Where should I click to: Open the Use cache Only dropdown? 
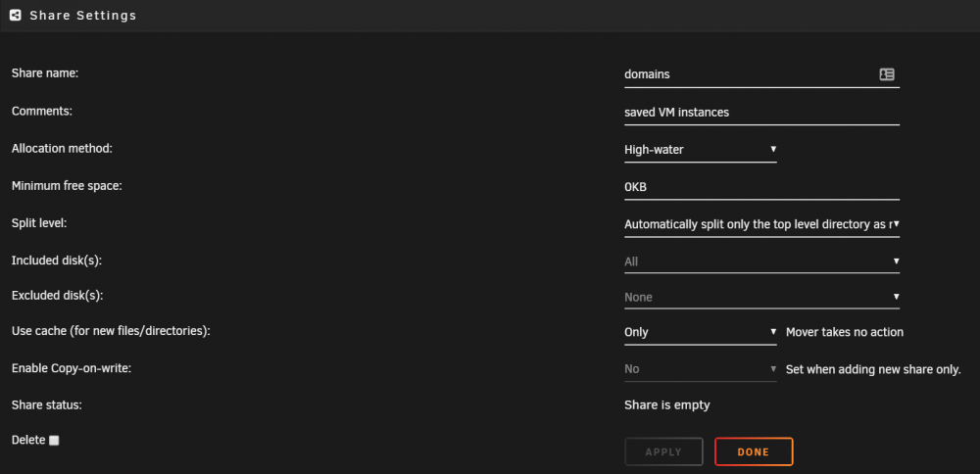(x=700, y=332)
